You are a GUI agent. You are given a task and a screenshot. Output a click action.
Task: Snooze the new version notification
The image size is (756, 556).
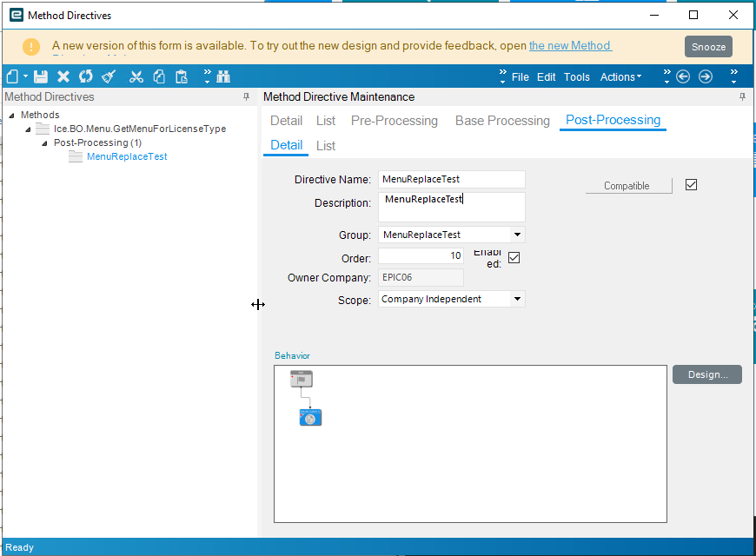click(x=708, y=47)
